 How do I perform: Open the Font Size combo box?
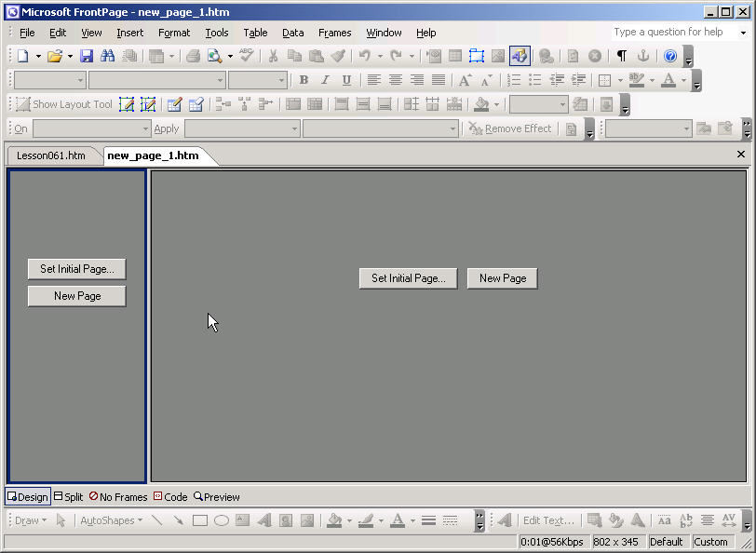click(258, 80)
